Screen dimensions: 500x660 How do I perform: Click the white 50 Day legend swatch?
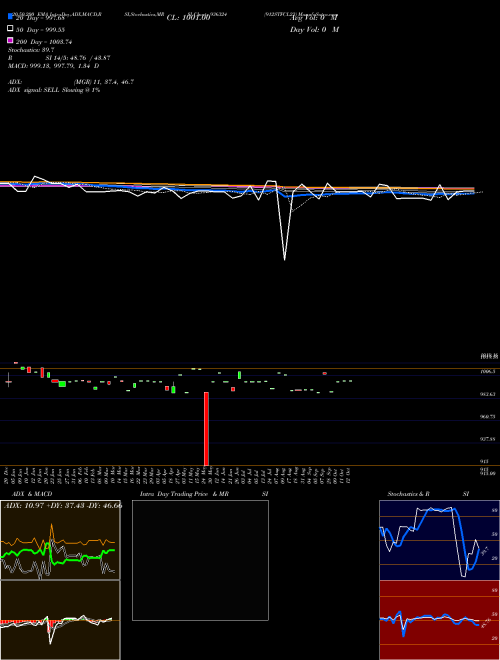tap(10, 28)
